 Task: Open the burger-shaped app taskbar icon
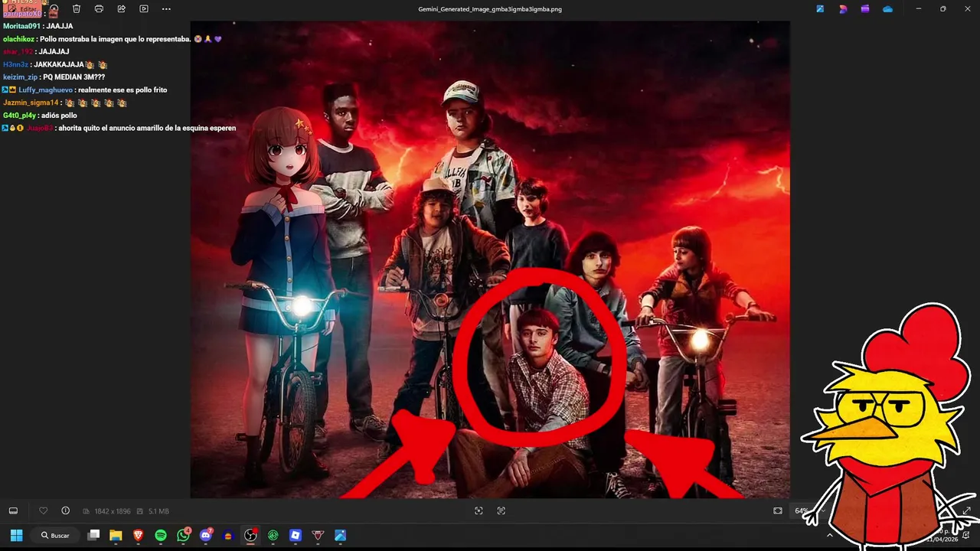[x=228, y=535]
